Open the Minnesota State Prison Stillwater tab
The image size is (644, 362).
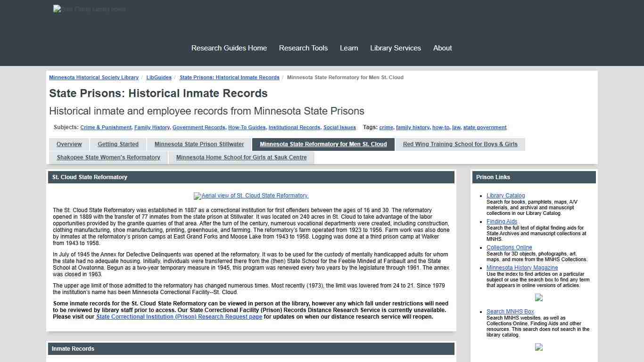point(199,144)
